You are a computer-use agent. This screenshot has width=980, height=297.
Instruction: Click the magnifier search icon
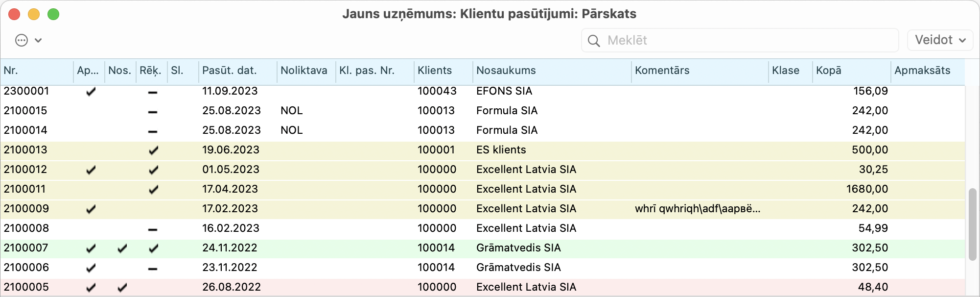[594, 41]
